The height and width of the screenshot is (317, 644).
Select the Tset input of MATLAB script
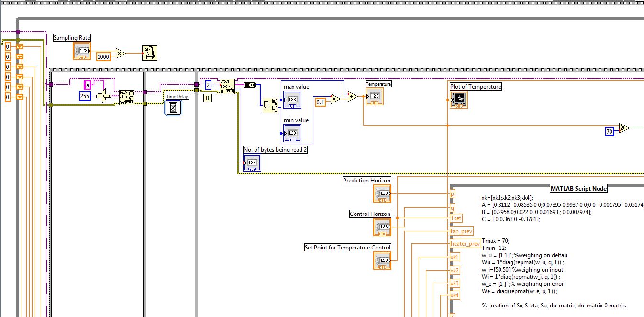[x=456, y=218]
